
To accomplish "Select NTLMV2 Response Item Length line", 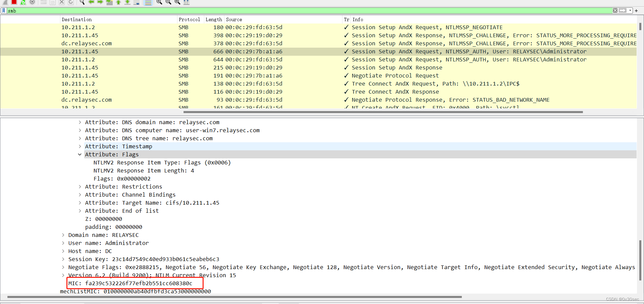I will click(x=144, y=171).
